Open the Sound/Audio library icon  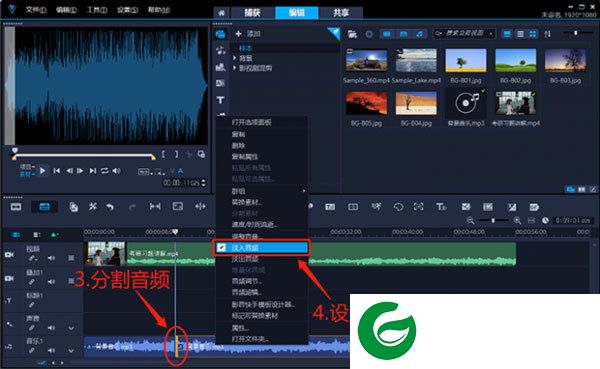[x=220, y=50]
